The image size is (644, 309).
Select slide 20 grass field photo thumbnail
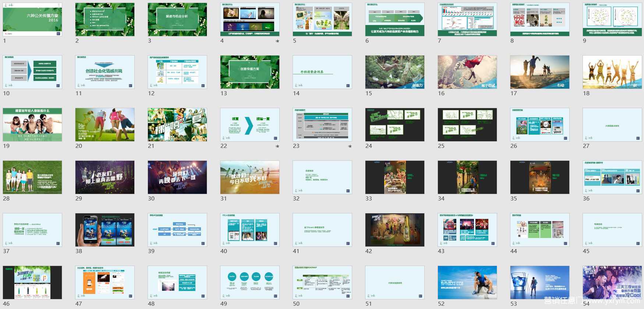[105, 125]
